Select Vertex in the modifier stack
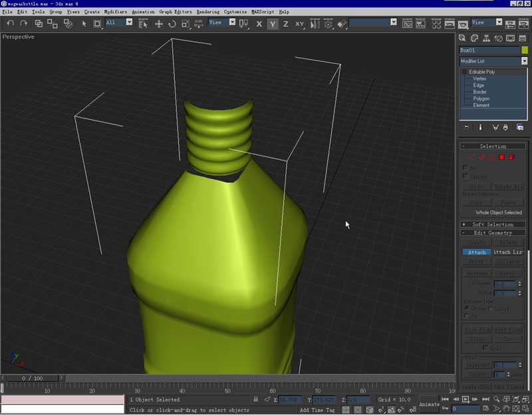This screenshot has height=416, width=532. click(x=479, y=79)
